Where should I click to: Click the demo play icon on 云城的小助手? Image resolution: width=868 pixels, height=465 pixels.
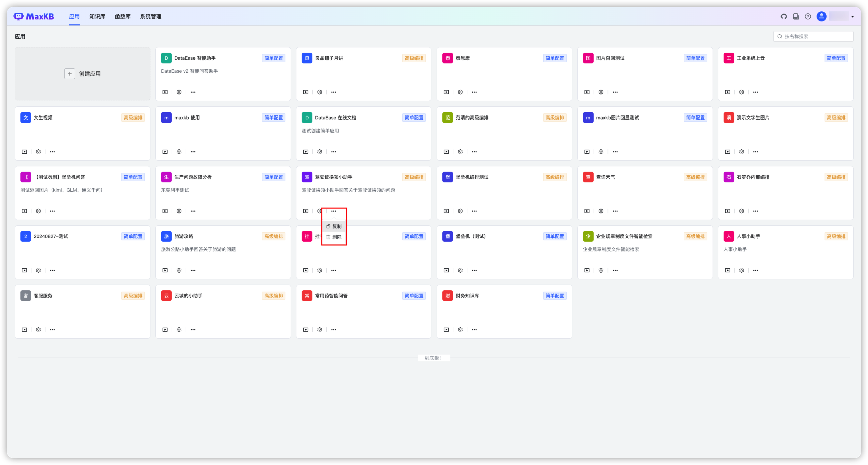coord(165,330)
